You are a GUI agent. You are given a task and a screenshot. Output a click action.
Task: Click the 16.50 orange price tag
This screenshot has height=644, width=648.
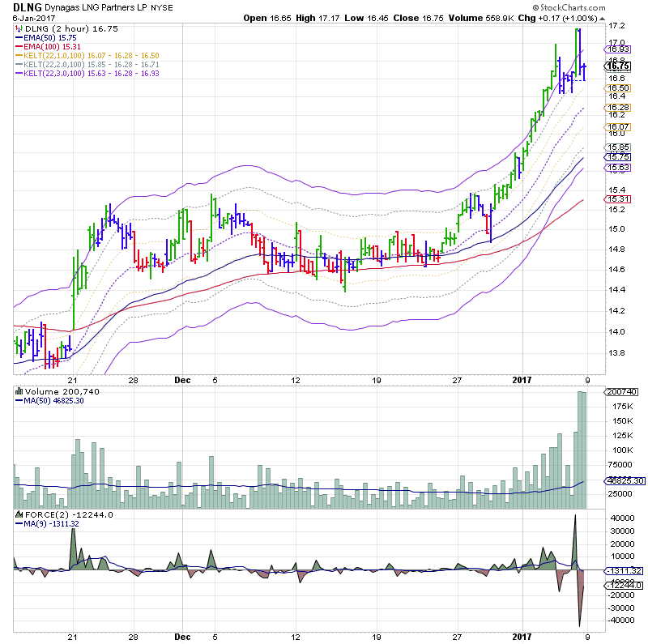[x=618, y=88]
